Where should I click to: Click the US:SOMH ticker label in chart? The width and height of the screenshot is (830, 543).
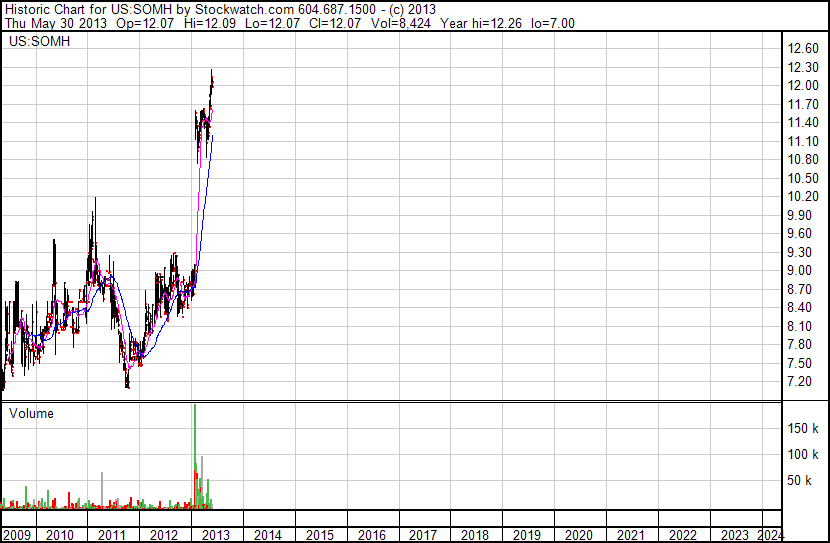pyautogui.click(x=34, y=43)
